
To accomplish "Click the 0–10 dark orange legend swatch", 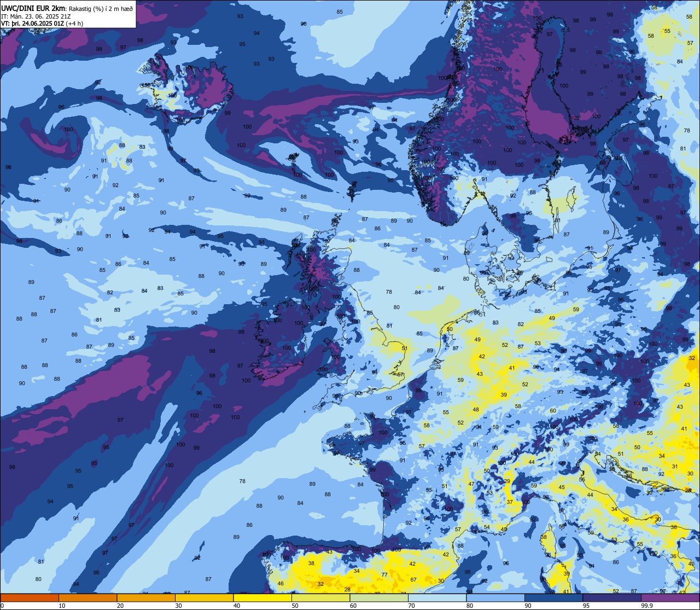I will (30, 597).
